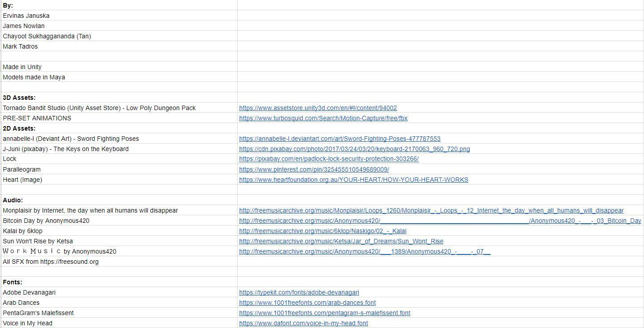Open the 1001freefonts arab-dances link
The image size is (644, 328).
click(x=307, y=303)
